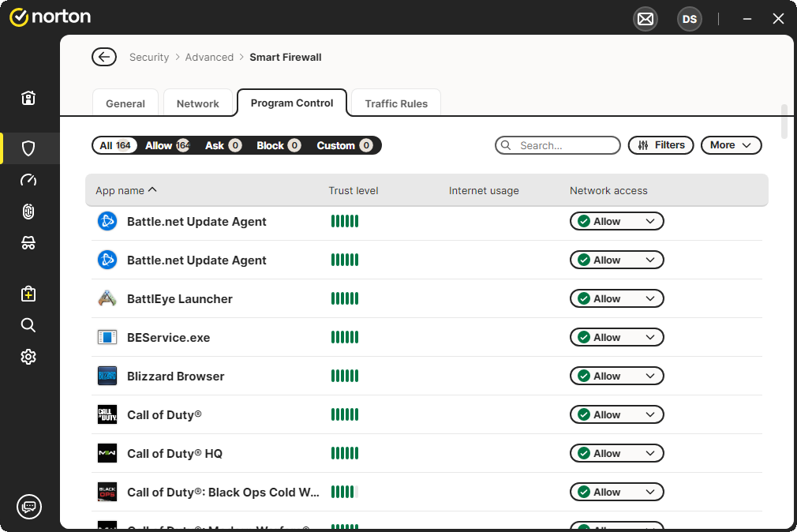Switch to the Traffic Rules tab
797x532 pixels.
pyautogui.click(x=396, y=103)
